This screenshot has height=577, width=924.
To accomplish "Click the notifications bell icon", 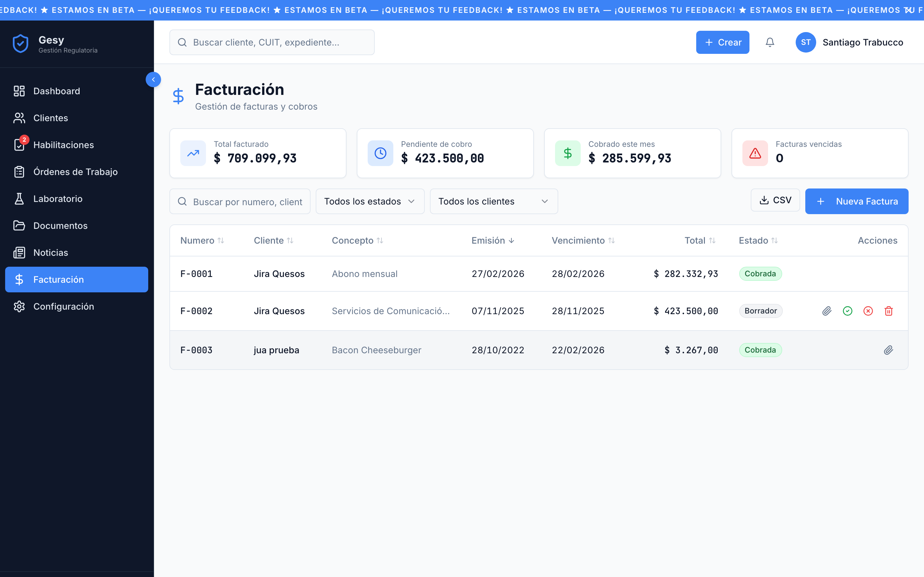I will (770, 42).
